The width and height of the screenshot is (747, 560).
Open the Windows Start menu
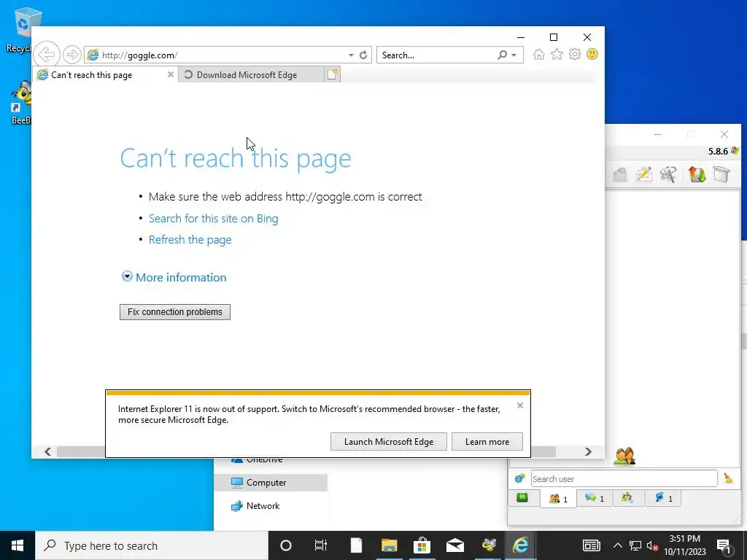click(18, 545)
